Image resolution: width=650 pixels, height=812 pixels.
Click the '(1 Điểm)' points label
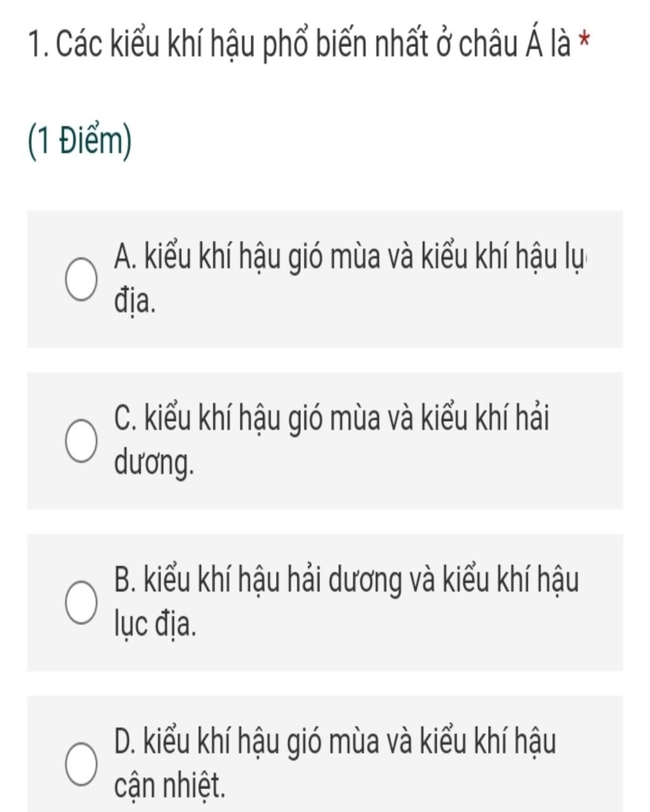click(x=81, y=141)
